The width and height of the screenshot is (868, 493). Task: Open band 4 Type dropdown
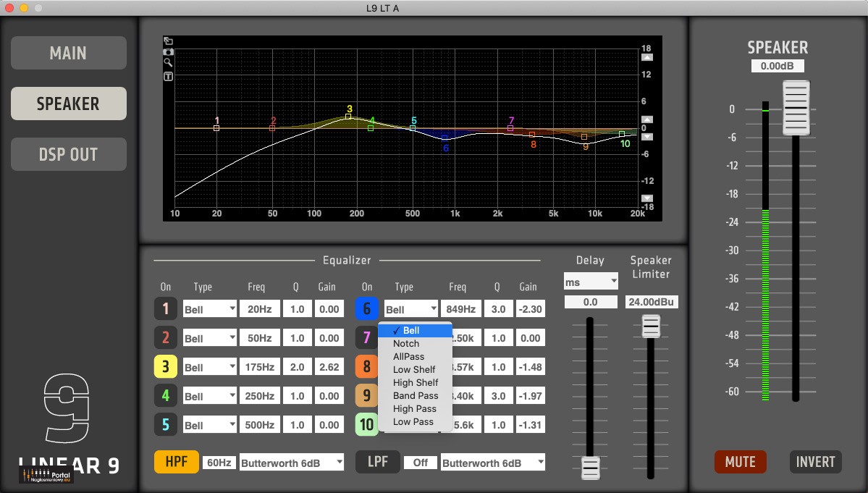[210, 395]
